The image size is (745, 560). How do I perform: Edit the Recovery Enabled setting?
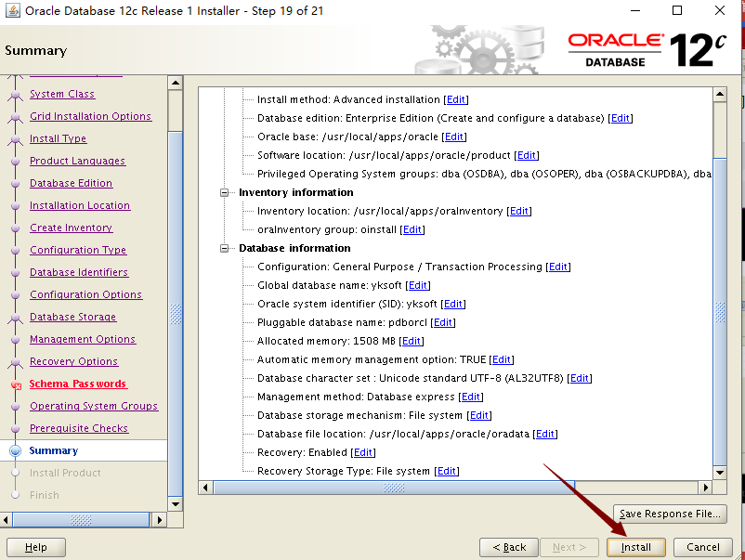click(363, 452)
